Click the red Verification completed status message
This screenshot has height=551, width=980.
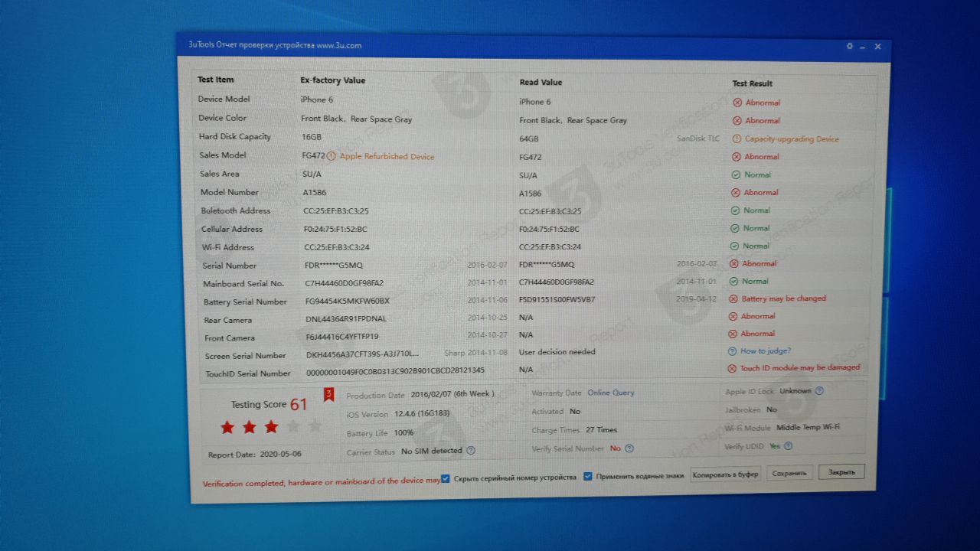click(x=322, y=482)
